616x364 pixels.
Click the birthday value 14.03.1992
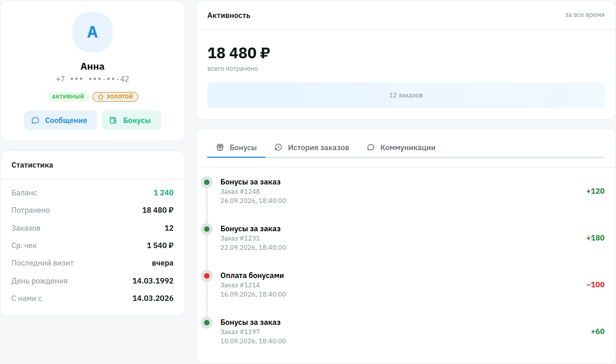click(153, 281)
